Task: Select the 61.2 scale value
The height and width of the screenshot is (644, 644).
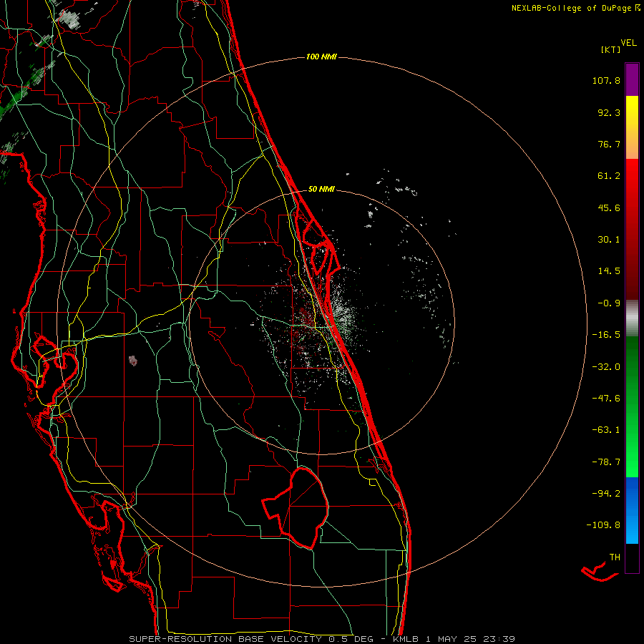Action: (x=609, y=176)
